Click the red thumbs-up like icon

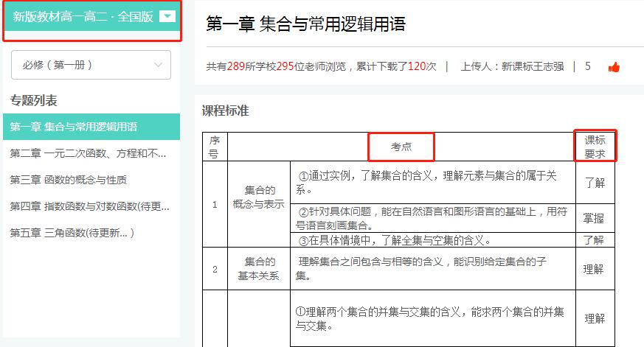click(x=614, y=67)
